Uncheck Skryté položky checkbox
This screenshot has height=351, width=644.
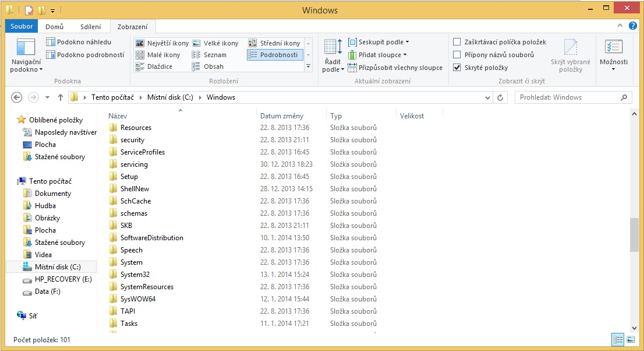coord(457,68)
